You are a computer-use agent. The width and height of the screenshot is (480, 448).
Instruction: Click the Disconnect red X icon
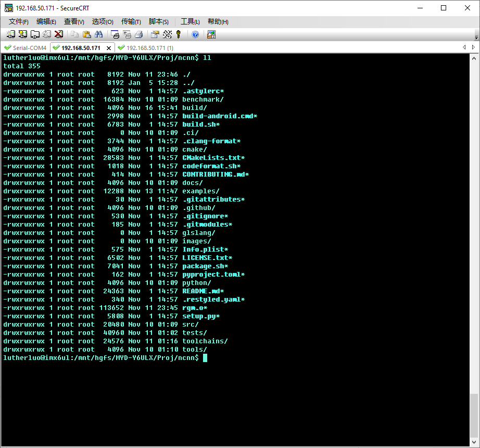point(58,34)
